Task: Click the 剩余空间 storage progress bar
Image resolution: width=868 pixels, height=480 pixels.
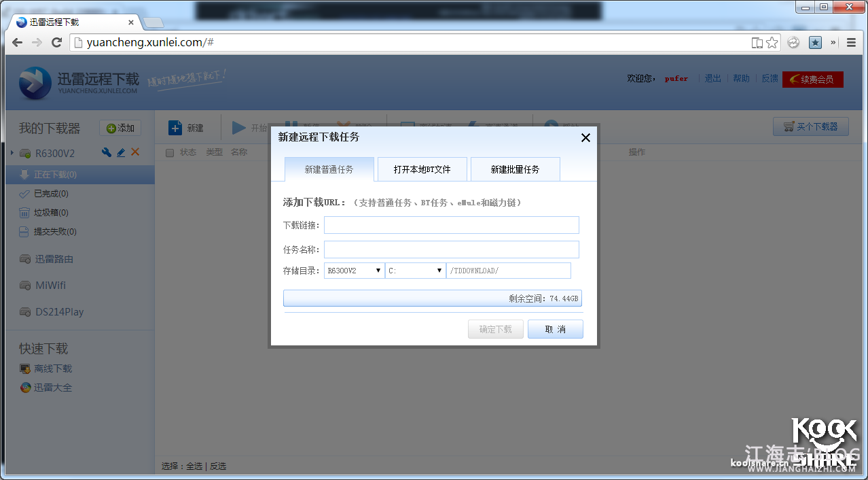Action: click(x=432, y=298)
